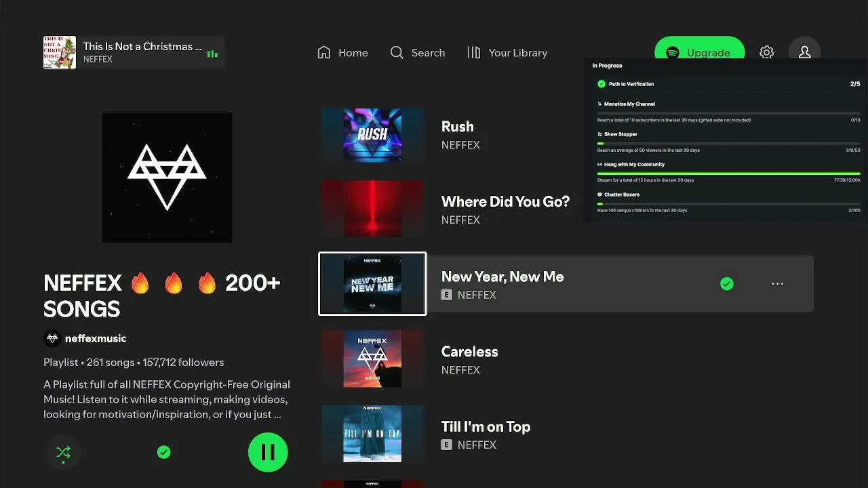Click the New Year, New Me artwork
Image resolution: width=868 pixels, height=488 pixels.
[372, 284]
